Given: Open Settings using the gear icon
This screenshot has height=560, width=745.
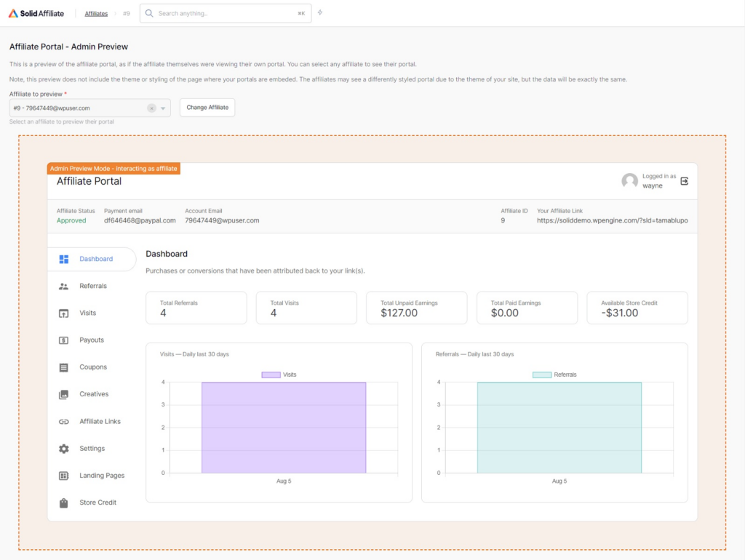Looking at the screenshot, I should [63, 449].
